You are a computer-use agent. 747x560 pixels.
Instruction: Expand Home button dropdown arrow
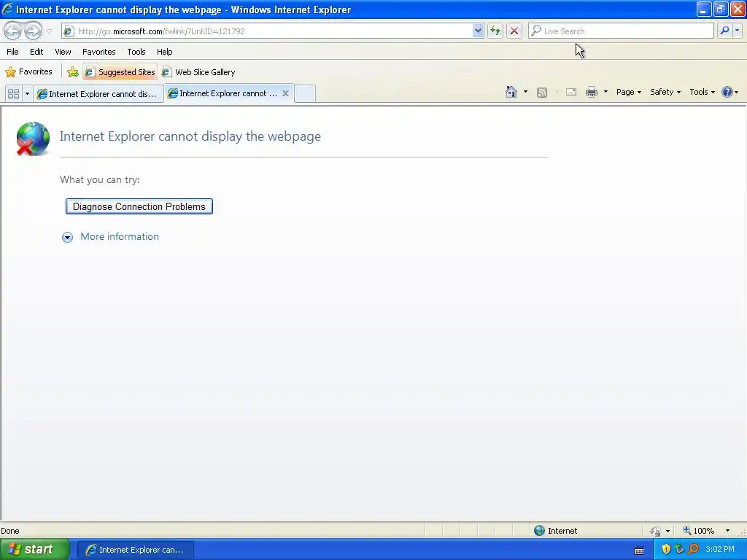click(525, 92)
